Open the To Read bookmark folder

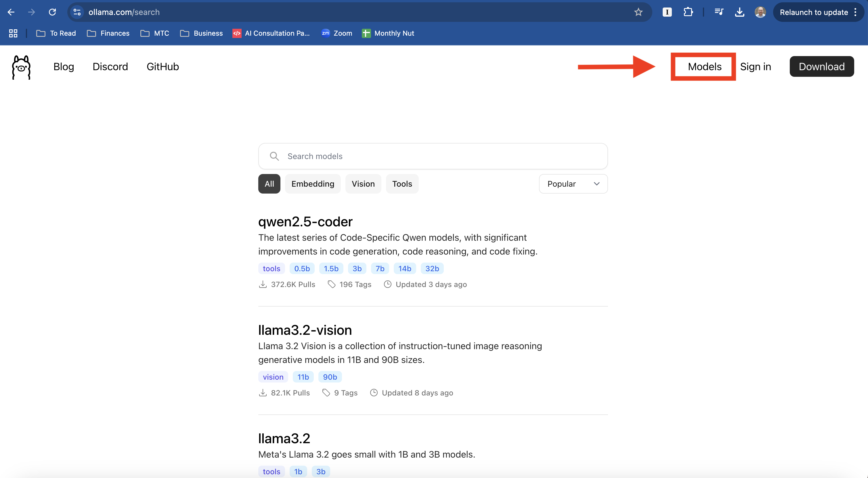pyautogui.click(x=56, y=33)
